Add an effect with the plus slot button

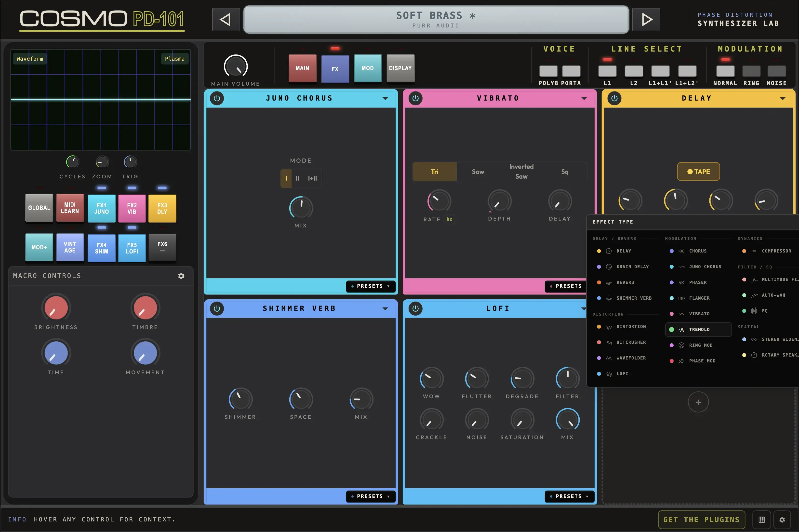coord(698,402)
